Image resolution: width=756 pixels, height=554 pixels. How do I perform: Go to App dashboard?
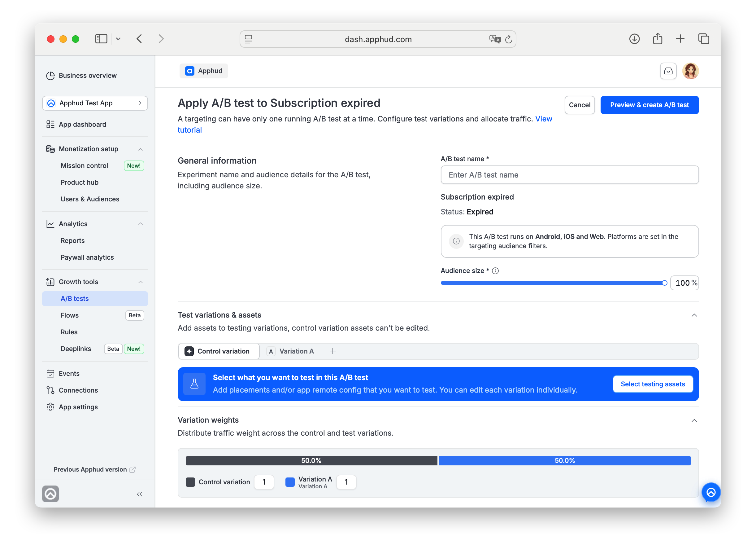82,125
